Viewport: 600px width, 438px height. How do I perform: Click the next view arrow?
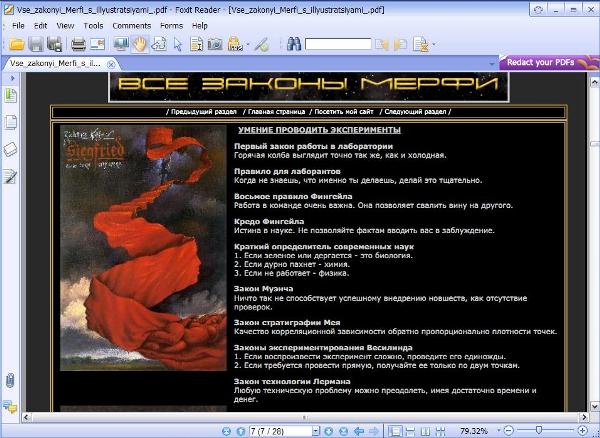(x=373, y=431)
